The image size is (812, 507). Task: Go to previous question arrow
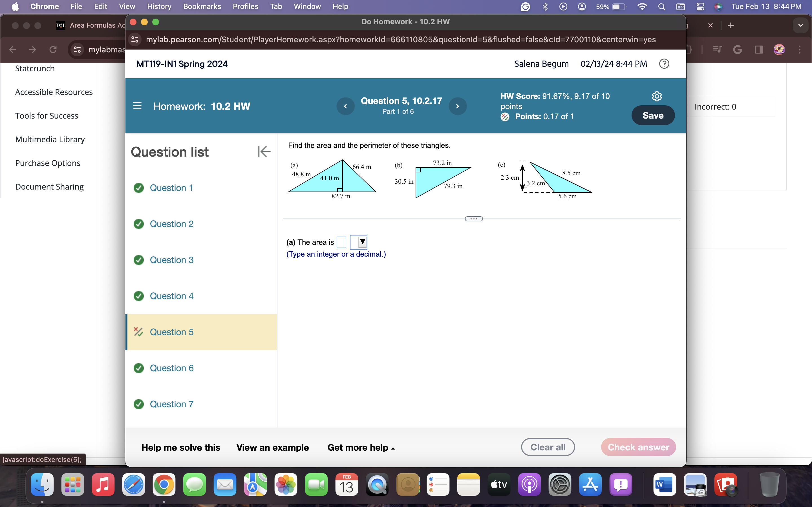(345, 106)
